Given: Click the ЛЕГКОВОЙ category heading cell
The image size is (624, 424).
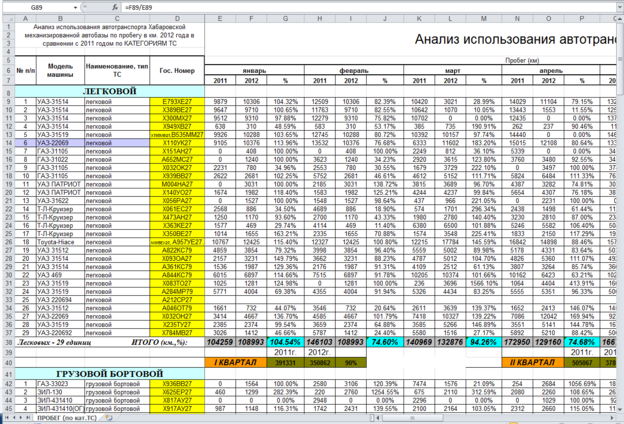Looking at the screenshot, I should [108, 90].
